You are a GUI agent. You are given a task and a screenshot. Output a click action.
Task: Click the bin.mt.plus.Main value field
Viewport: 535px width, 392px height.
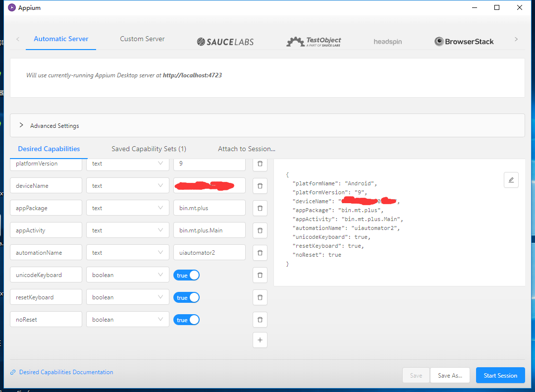point(210,230)
